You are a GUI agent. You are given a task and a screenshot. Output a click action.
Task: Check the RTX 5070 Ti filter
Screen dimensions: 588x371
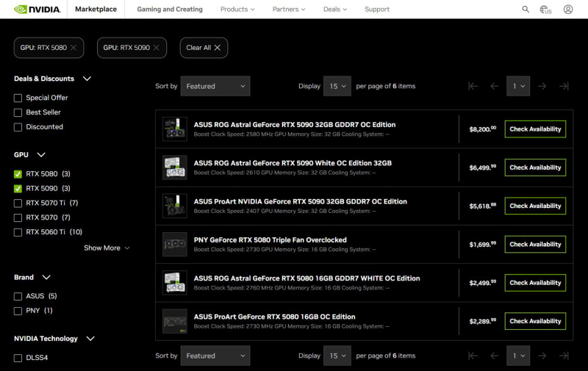tap(18, 203)
